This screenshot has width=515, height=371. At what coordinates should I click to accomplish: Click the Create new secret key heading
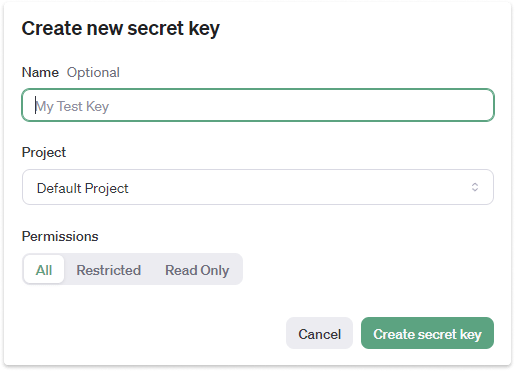coord(121,29)
